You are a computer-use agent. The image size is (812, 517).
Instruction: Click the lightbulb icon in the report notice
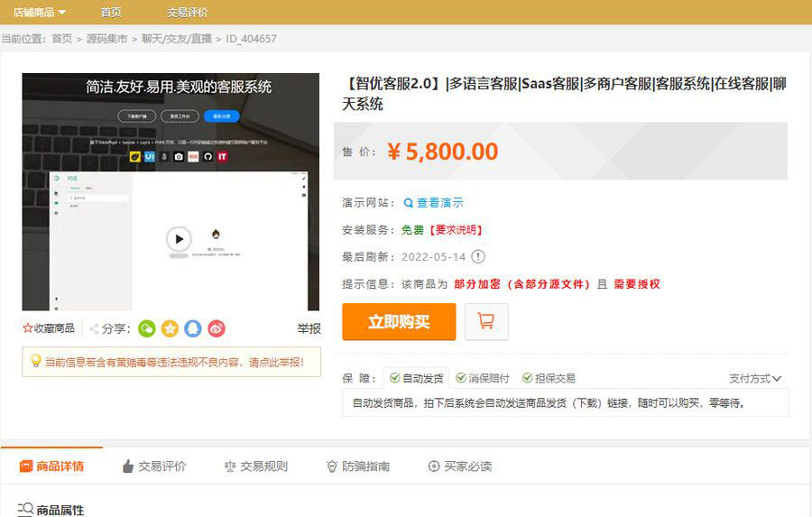(36, 361)
